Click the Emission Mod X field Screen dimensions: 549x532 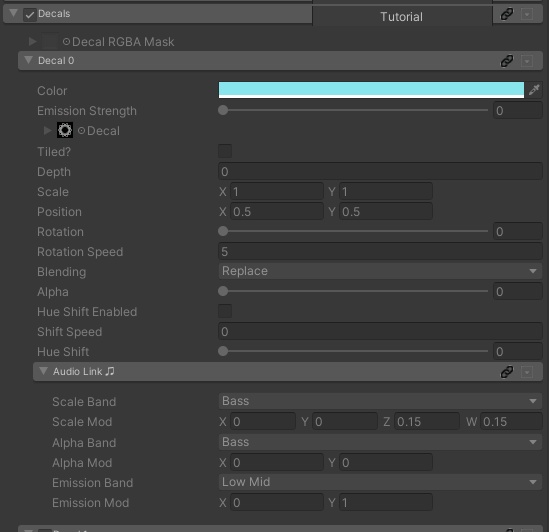point(277,503)
